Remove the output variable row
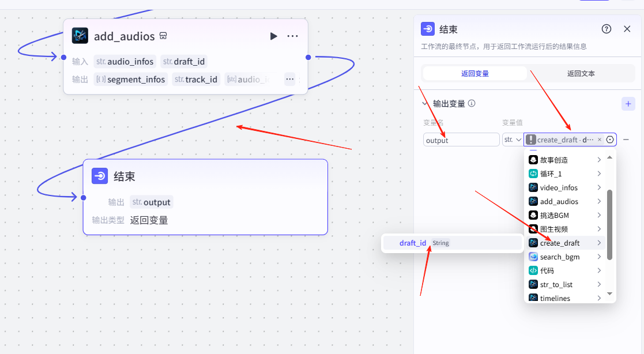 626,140
